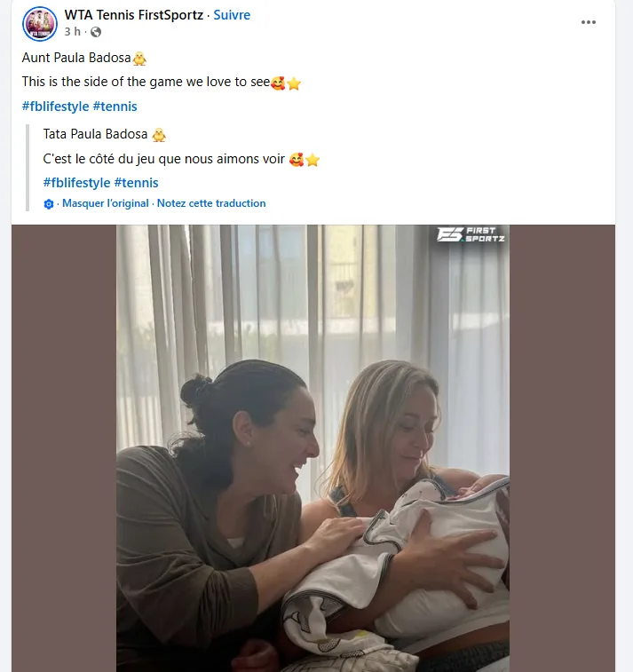
Task: Open the translation settings gear icon
Action: click(x=49, y=204)
